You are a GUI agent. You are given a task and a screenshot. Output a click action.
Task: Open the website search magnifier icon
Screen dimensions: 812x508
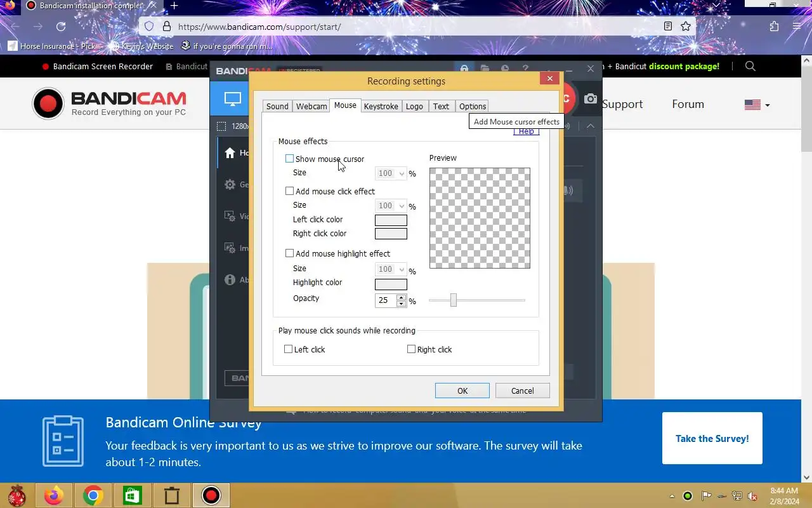[x=750, y=66]
